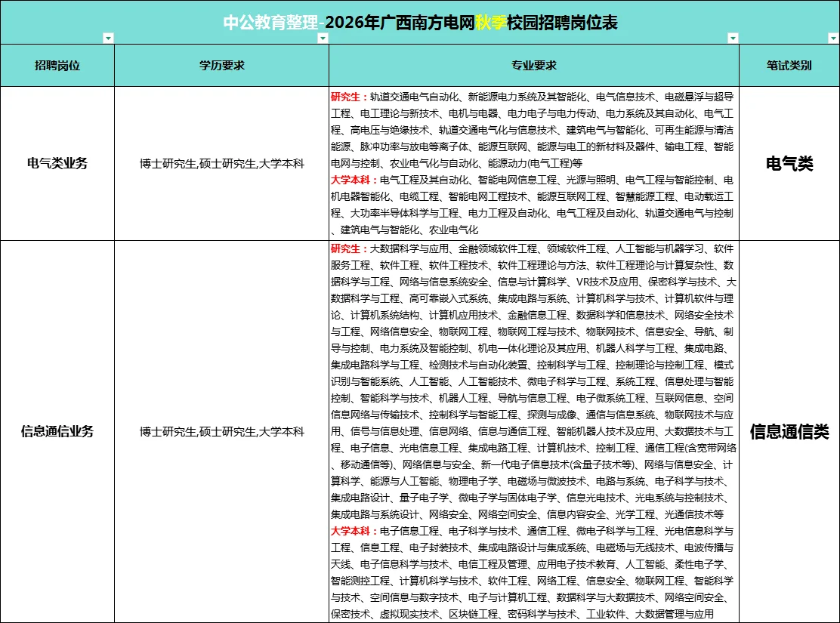Open filter dropdown for 招聘岗位 column
The width and height of the screenshot is (840, 623).
click(x=108, y=38)
